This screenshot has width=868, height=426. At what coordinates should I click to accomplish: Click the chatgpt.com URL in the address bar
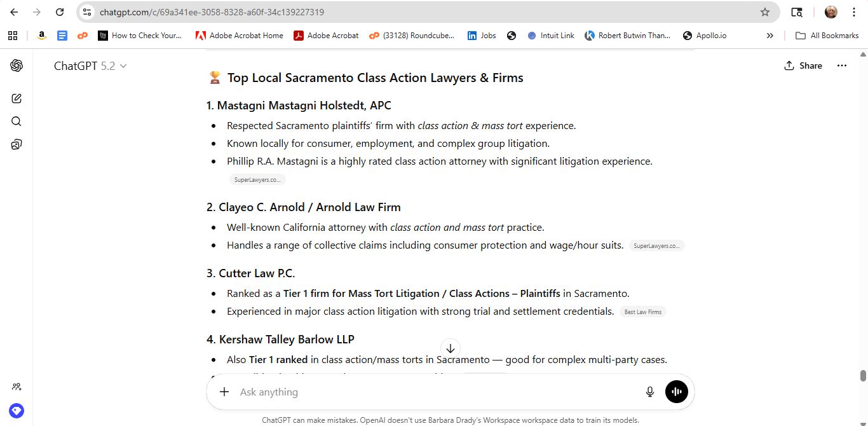pyautogui.click(x=212, y=12)
